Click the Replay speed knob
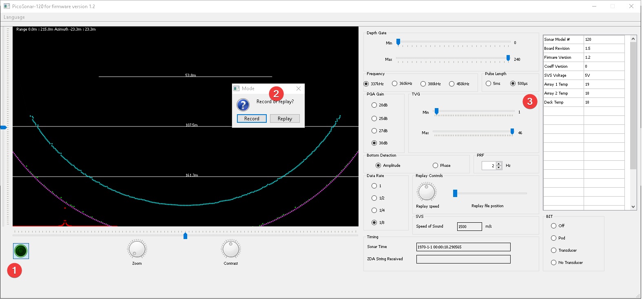The width and height of the screenshot is (644, 299). [x=427, y=192]
